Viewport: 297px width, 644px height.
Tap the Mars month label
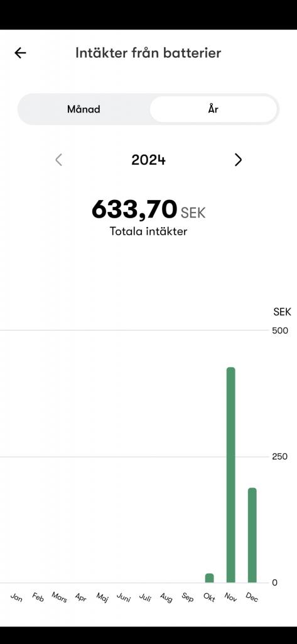pyautogui.click(x=59, y=597)
